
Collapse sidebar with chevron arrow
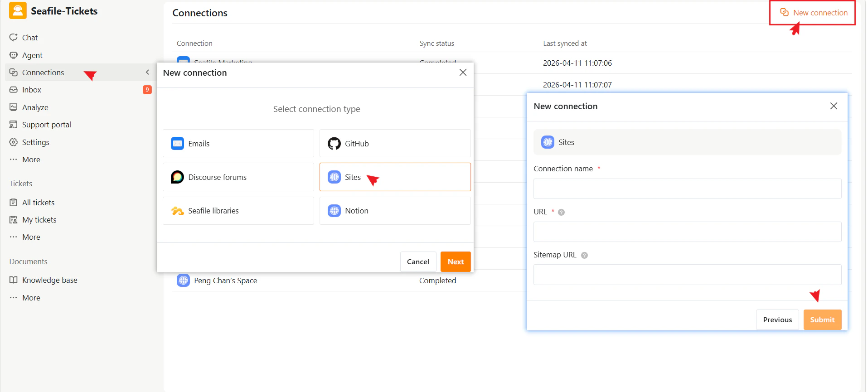(147, 73)
